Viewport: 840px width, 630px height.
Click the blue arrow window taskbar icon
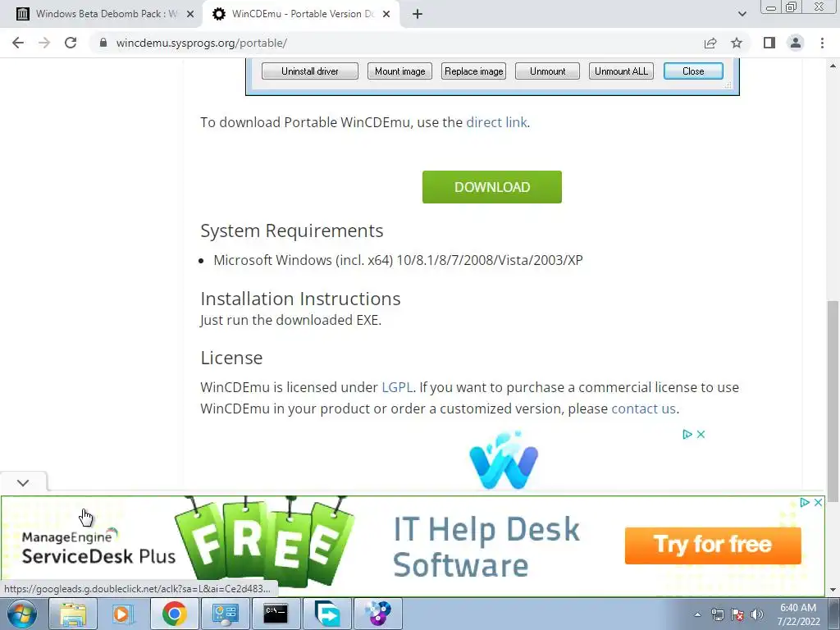(x=326, y=614)
